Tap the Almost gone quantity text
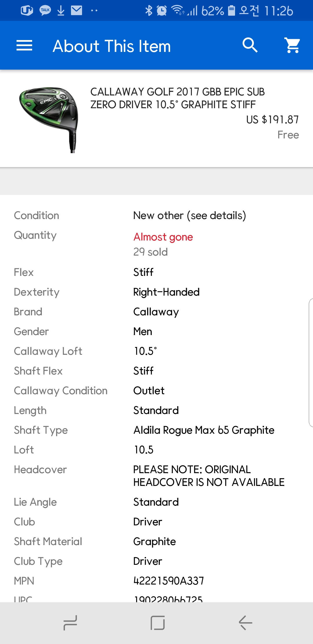The image size is (313, 644). pos(163,237)
